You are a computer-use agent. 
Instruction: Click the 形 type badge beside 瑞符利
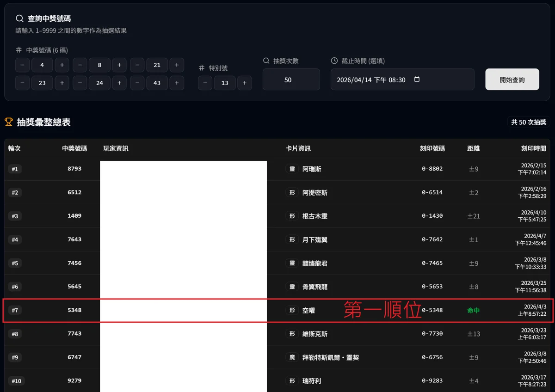tap(292, 381)
